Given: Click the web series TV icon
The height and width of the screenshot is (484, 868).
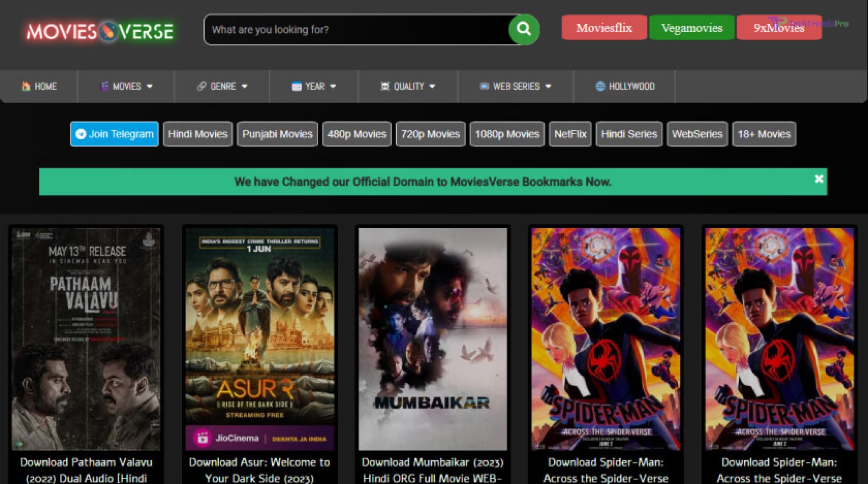Looking at the screenshot, I should pos(484,86).
